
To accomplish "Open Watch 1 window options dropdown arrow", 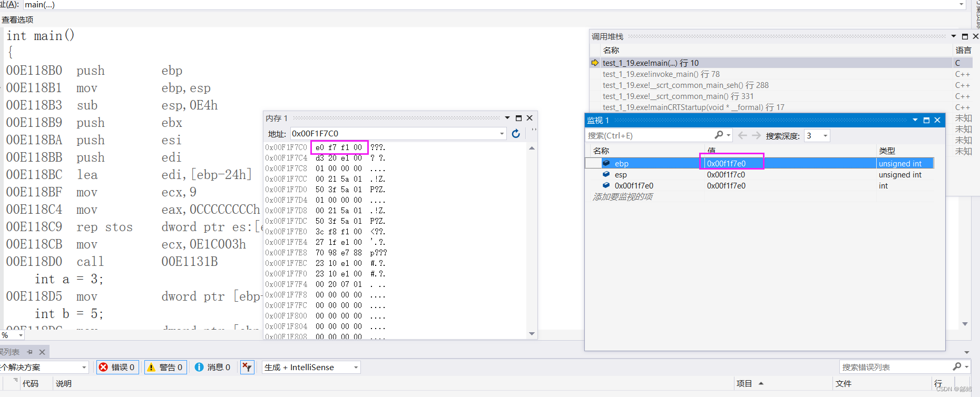I will [x=915, y=120].
